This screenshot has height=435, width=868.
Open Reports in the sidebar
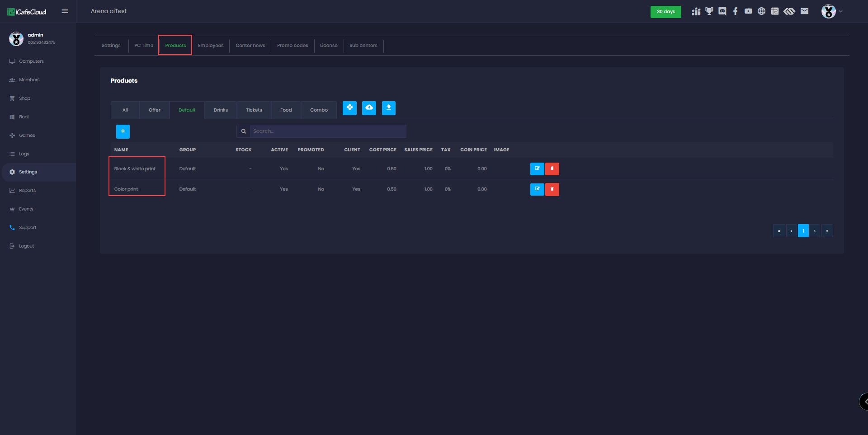[x=27, y=191]
